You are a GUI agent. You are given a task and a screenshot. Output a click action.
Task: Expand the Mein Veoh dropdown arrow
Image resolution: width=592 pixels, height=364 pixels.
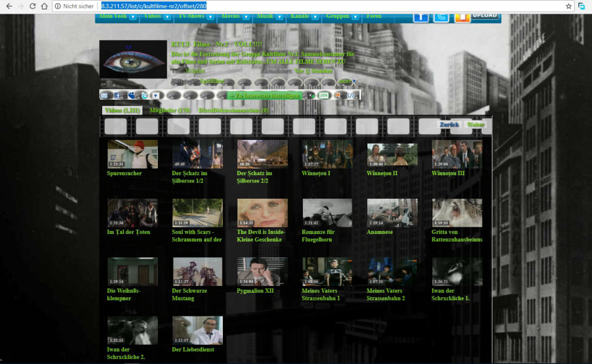[x=133, y=17]
